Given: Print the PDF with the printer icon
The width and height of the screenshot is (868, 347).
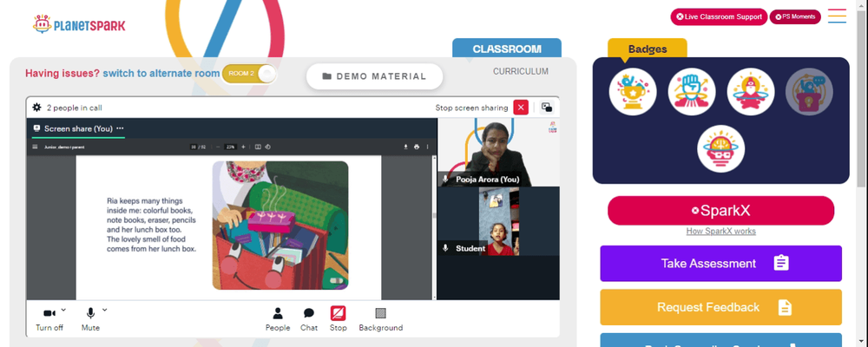Looking at the screenshot, I should [417, 147].
